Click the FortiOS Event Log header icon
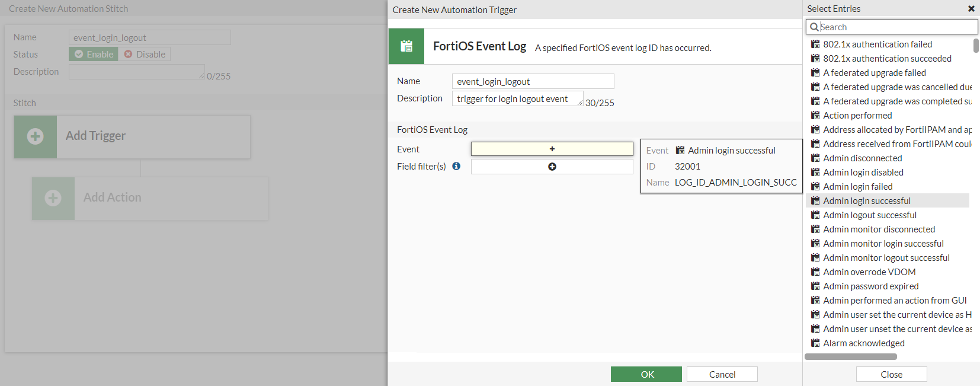Viewport: 980px width, 386px height. [406, 46]
